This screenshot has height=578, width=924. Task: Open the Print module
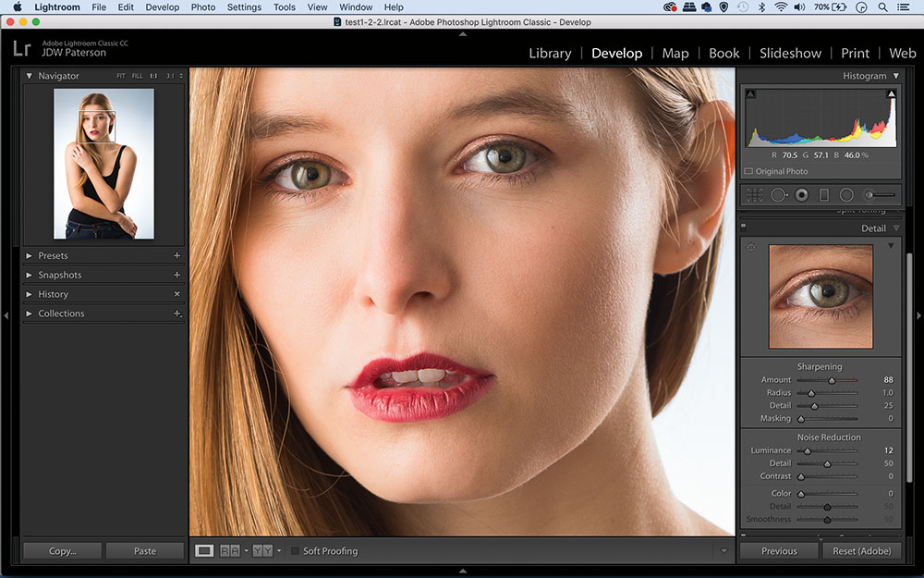pos(855,53)
